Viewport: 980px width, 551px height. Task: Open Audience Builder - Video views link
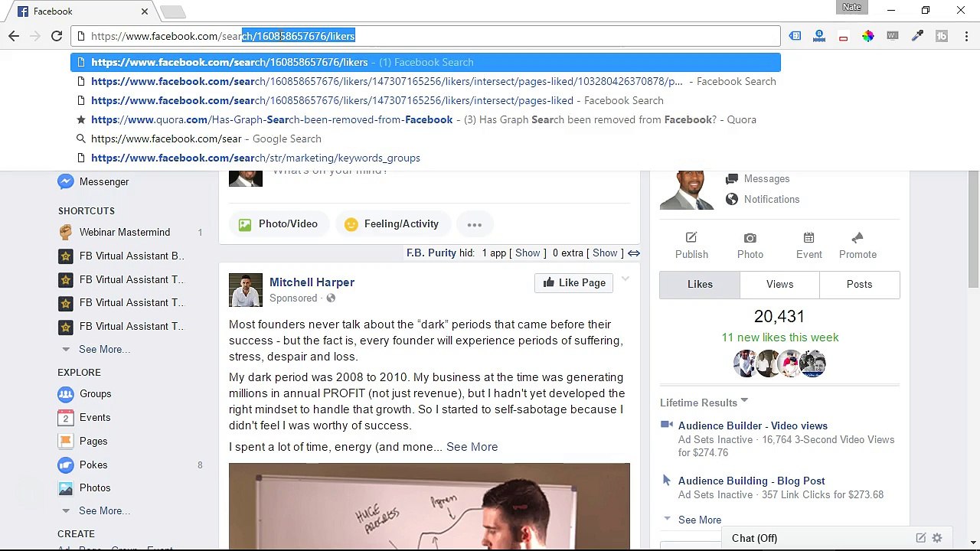753,425
